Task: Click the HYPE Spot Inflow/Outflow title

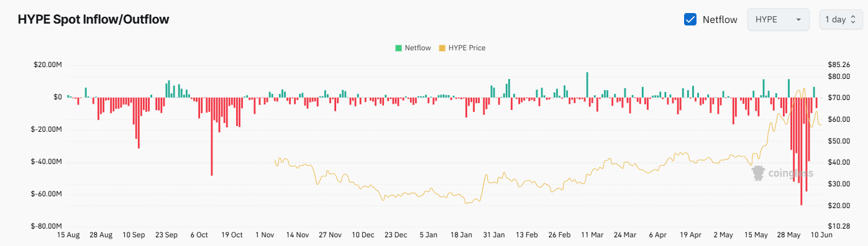Action: click(x=93, y=20)
